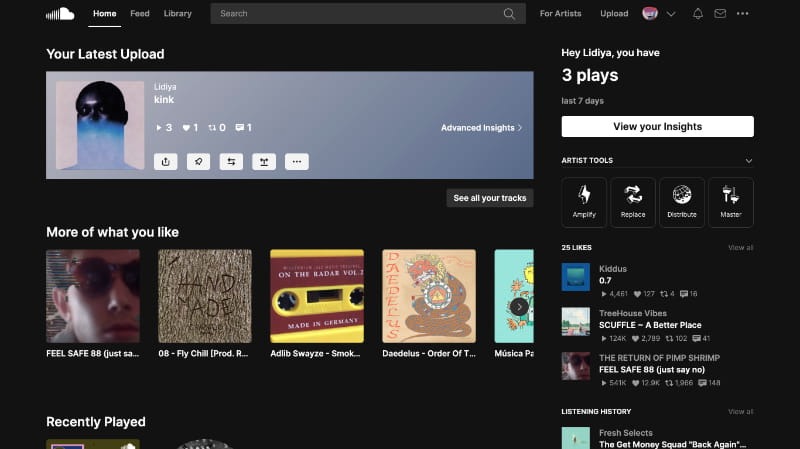Click the View your Insights button
800x449 pixels.
657,127
